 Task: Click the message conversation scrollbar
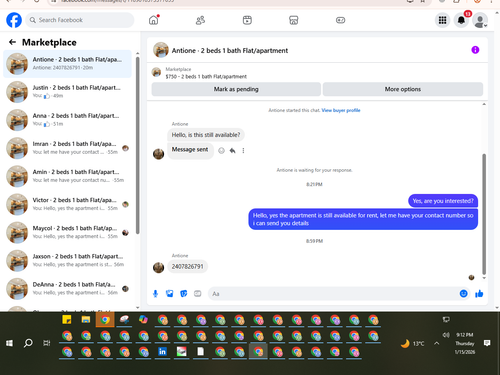coord(484,213)
